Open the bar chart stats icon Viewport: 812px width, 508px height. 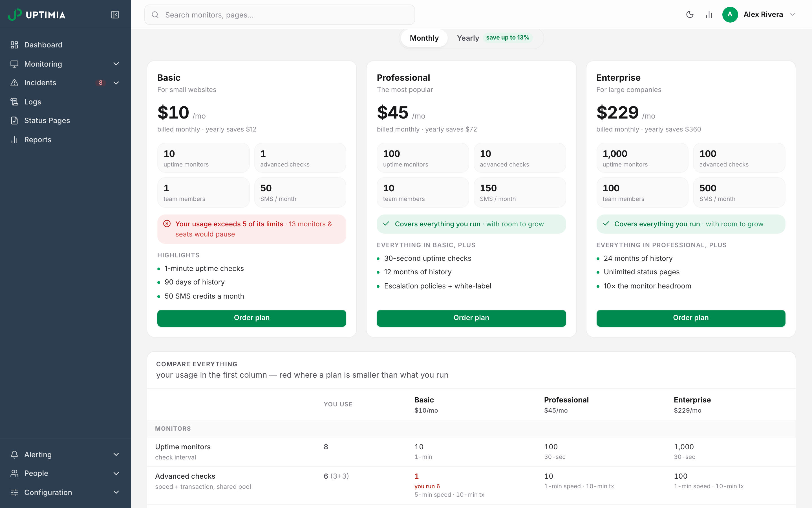coord(709,14)
